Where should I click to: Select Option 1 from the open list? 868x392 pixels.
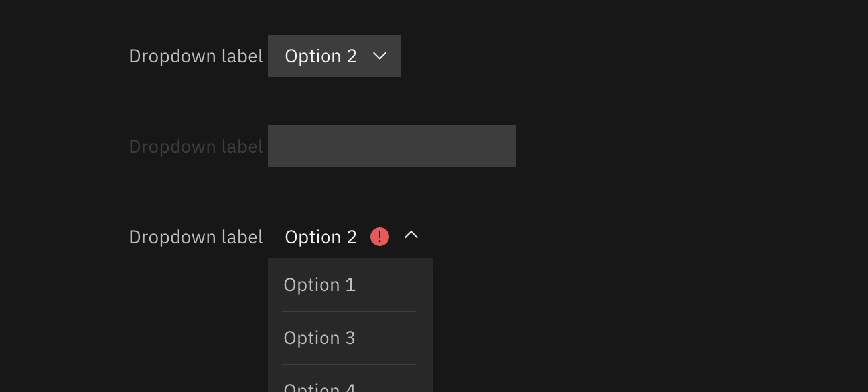320,284
